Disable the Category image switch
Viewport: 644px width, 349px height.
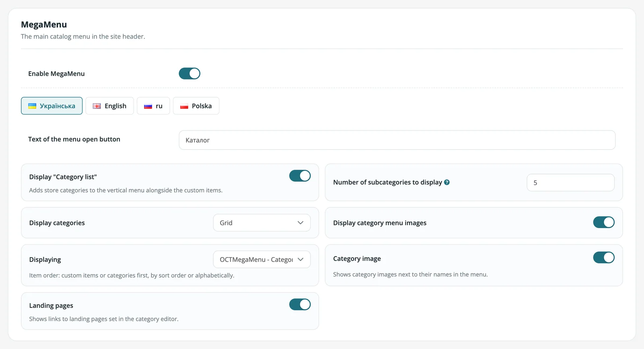(604, 258)
